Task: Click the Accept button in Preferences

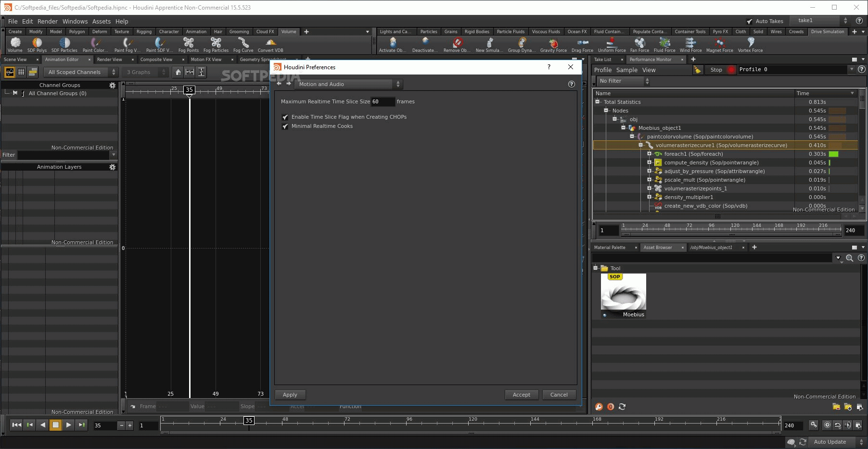Action: click(521, 395)
